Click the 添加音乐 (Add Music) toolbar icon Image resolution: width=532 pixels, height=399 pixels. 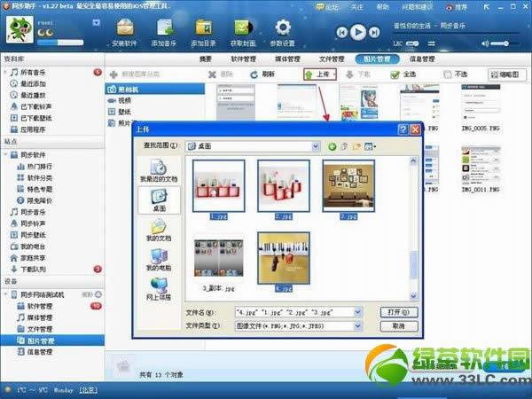pyautogui.click(x=163, y=32)
